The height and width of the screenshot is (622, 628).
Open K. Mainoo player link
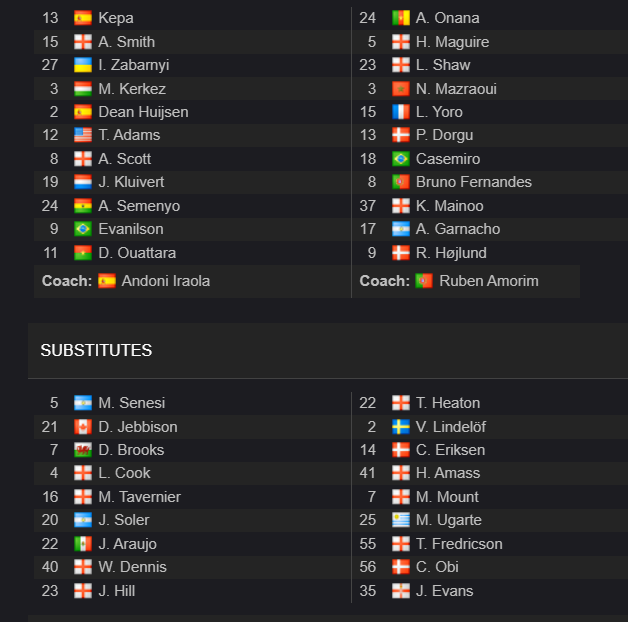click(x=449, y=206)
